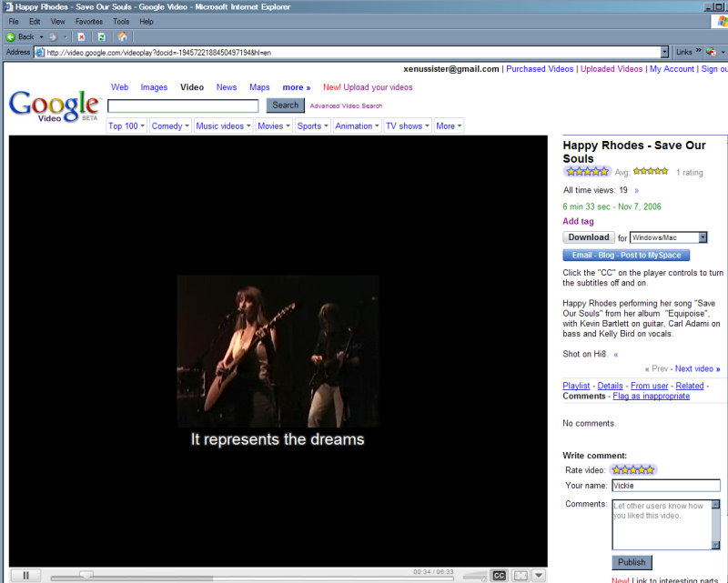Expand the More categories dropdown
The image size is (728, 583).
(460, 126)
